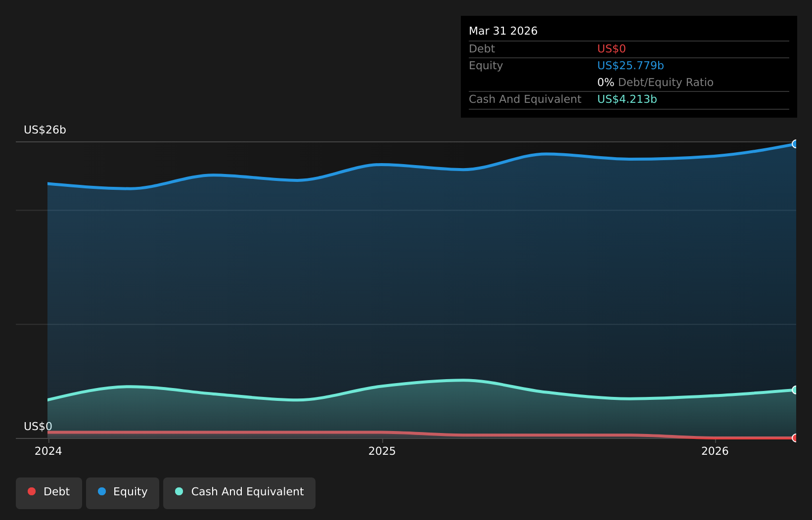This screenshot has height=520, width=812.
Task: Click the 0% Debt/Equity Ratio text
Action: pos(655,83)
